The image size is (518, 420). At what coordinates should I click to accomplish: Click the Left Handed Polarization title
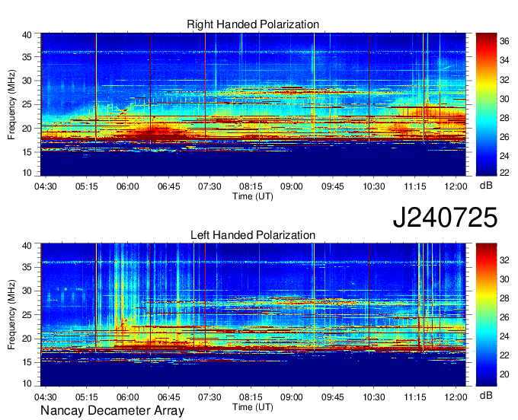click(x=253, y=235)
